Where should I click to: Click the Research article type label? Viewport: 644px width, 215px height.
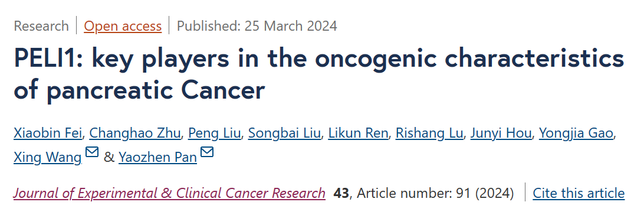pyautogui.click(x=41, y=26)
